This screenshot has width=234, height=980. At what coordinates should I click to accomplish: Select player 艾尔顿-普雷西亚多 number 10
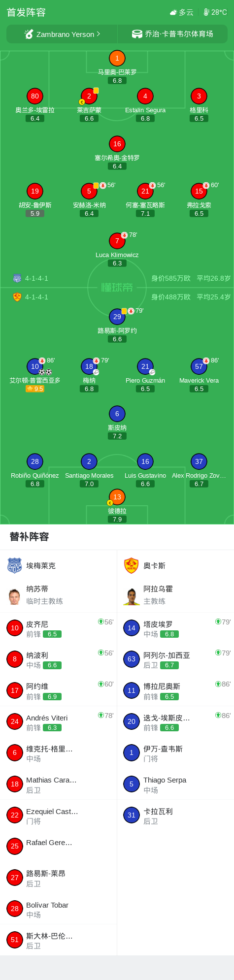tap(35, 366)
